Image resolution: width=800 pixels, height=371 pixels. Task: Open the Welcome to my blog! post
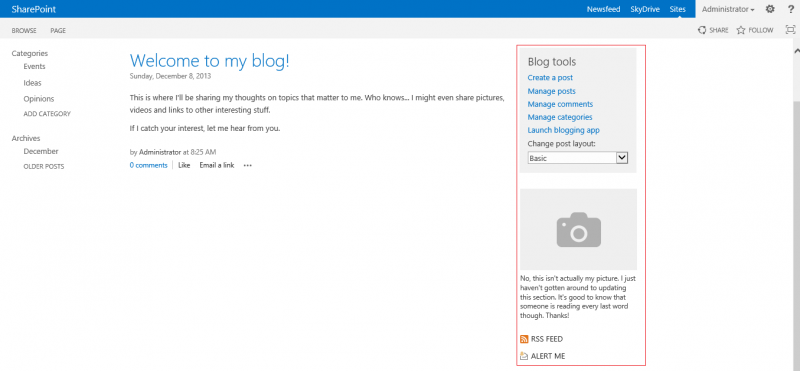point(210,61)
